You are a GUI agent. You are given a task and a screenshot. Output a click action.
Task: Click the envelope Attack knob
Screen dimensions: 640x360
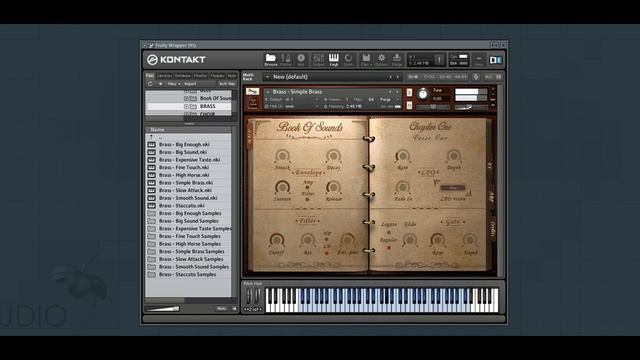[x=282, y=156]
